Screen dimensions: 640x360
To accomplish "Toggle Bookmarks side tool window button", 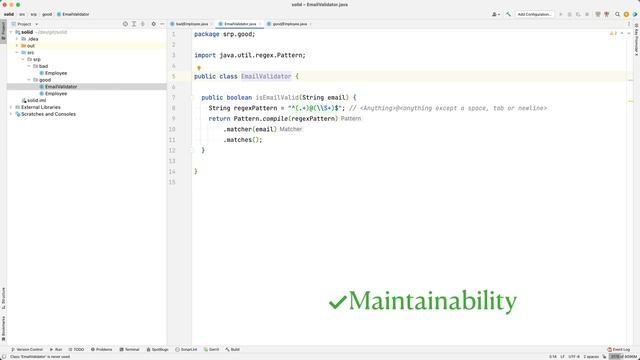I will [3, 328].
